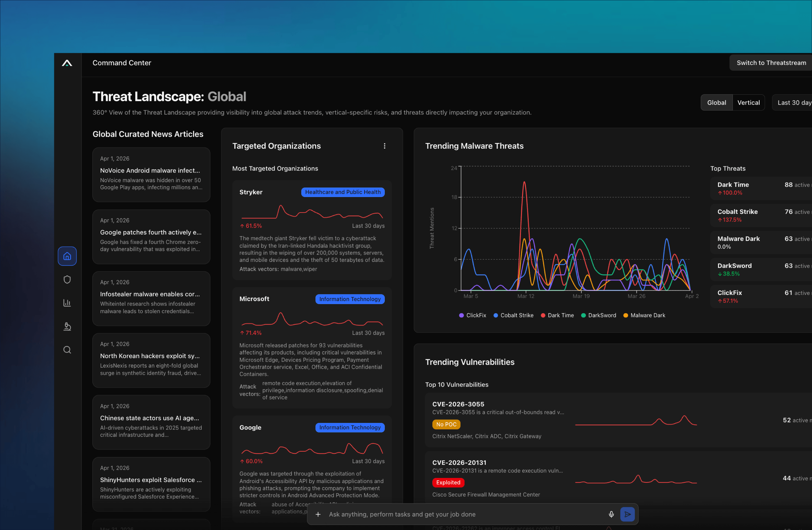Image resolution: width=812 pixels, height=530 pixels.
Task: Click the microphone icon in the prompt bar
Action: 611,514
